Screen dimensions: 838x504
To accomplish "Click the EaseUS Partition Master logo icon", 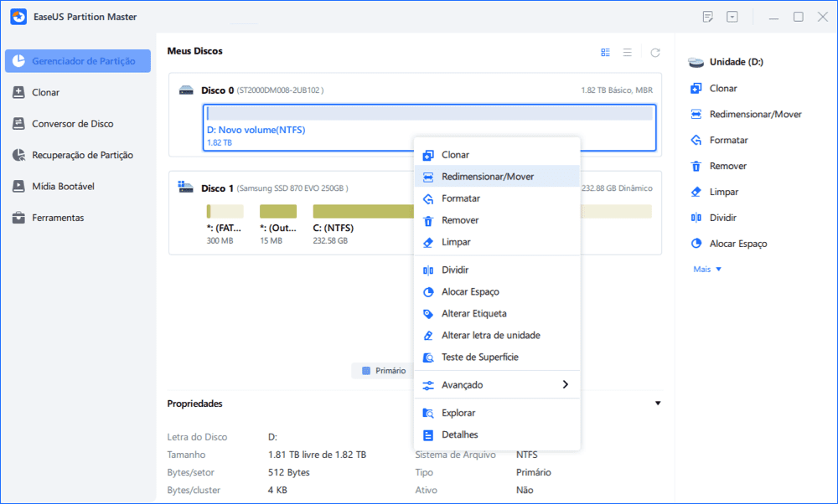I will pyautogui.click(x=18, y=17).
